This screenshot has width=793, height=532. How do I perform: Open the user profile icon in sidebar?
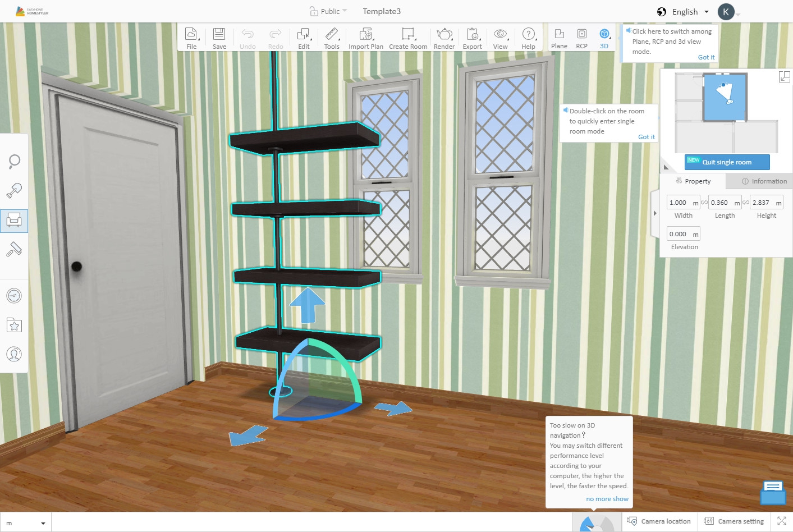[x=14, y=354]
